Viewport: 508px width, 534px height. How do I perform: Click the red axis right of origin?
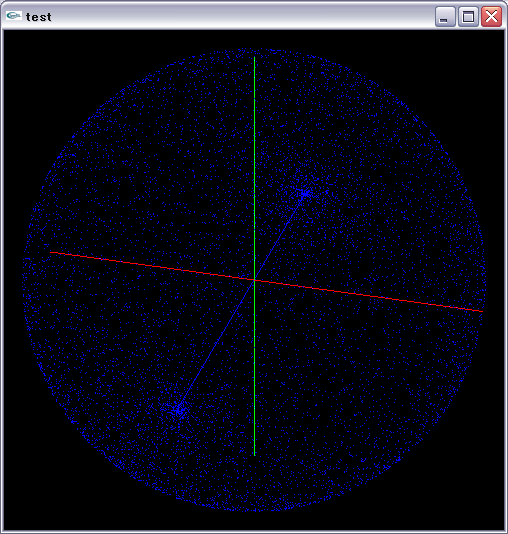pos(369,296)
